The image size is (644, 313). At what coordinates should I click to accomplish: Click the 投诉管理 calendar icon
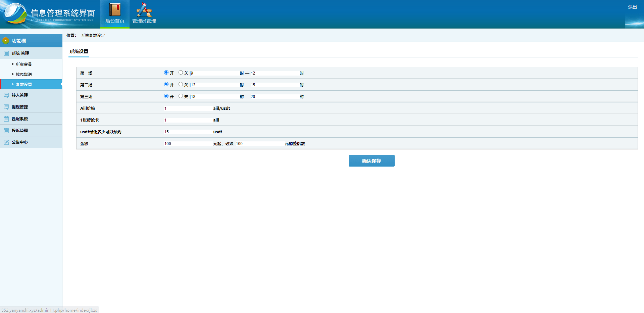point(6,131)
